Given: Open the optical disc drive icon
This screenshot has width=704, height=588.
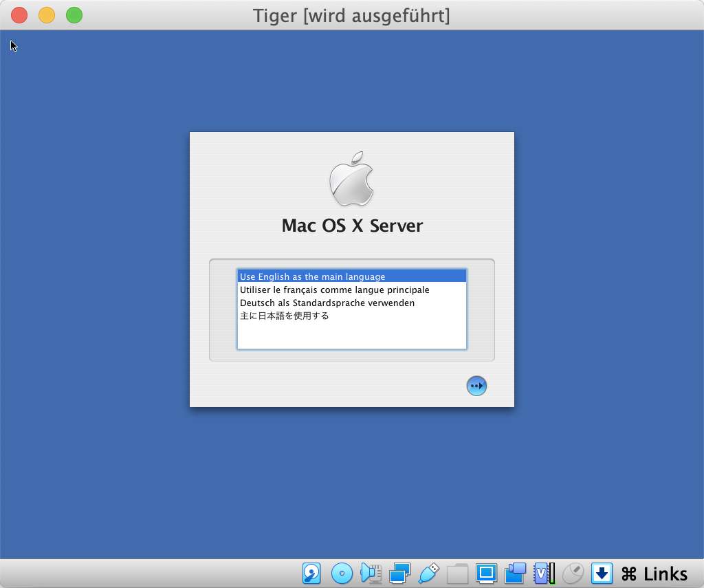Looking at the screenshot, I should [342, 574].
